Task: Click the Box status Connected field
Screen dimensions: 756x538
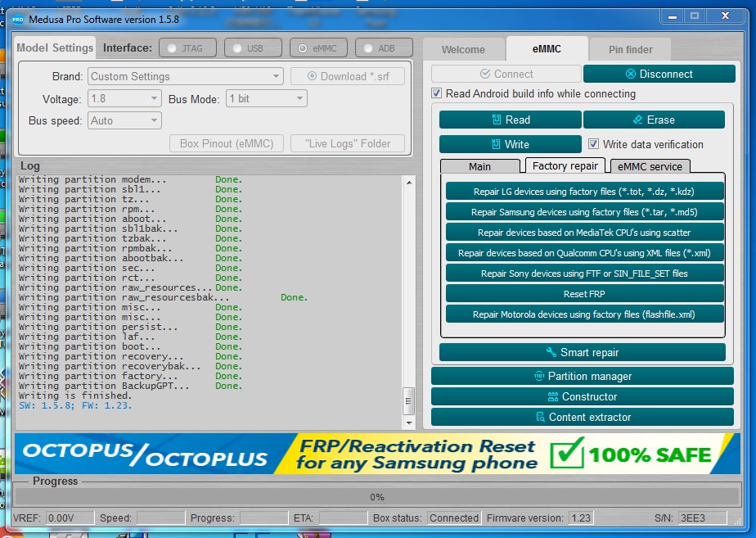Action: click(454, 518)
